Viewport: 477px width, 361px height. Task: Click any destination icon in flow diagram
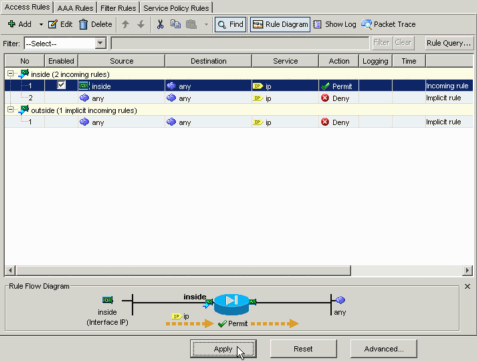click(340, 300)
